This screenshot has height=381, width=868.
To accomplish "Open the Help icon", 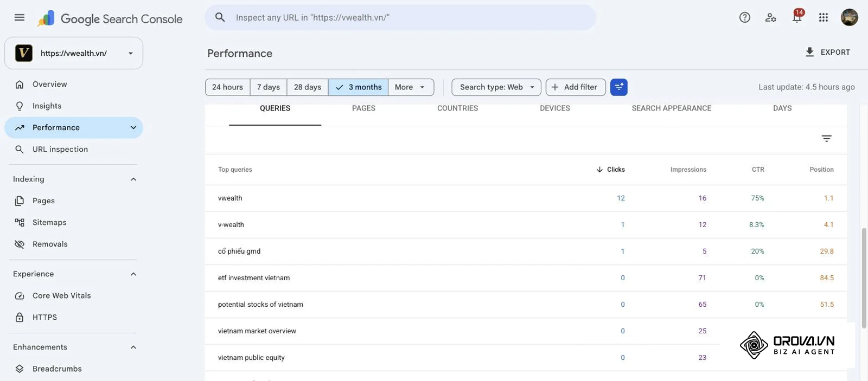I will (745, 17).
